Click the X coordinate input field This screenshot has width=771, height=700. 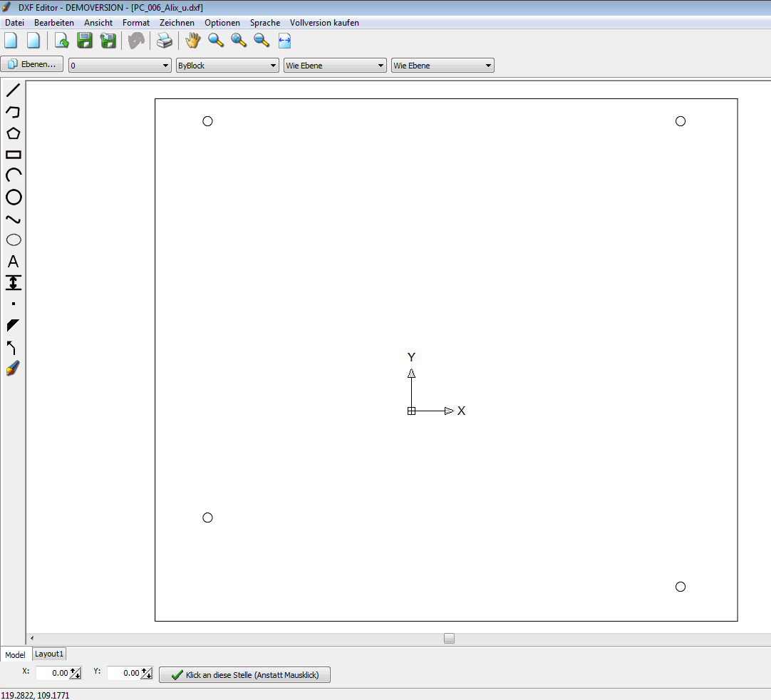point(53,673)
